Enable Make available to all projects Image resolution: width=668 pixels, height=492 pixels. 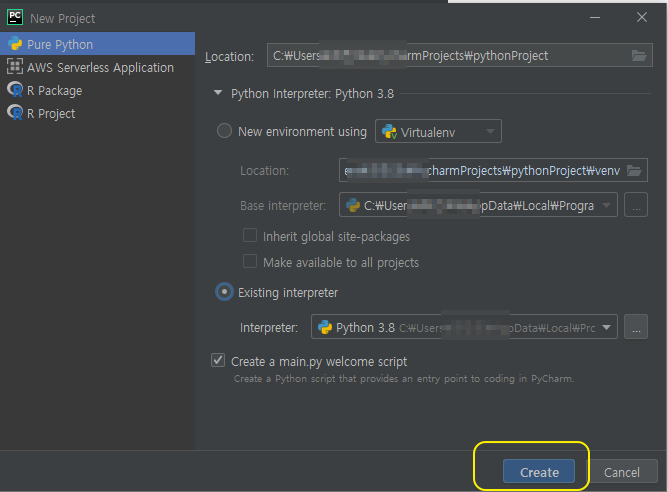pyautogui.click(x=250, y=262)
